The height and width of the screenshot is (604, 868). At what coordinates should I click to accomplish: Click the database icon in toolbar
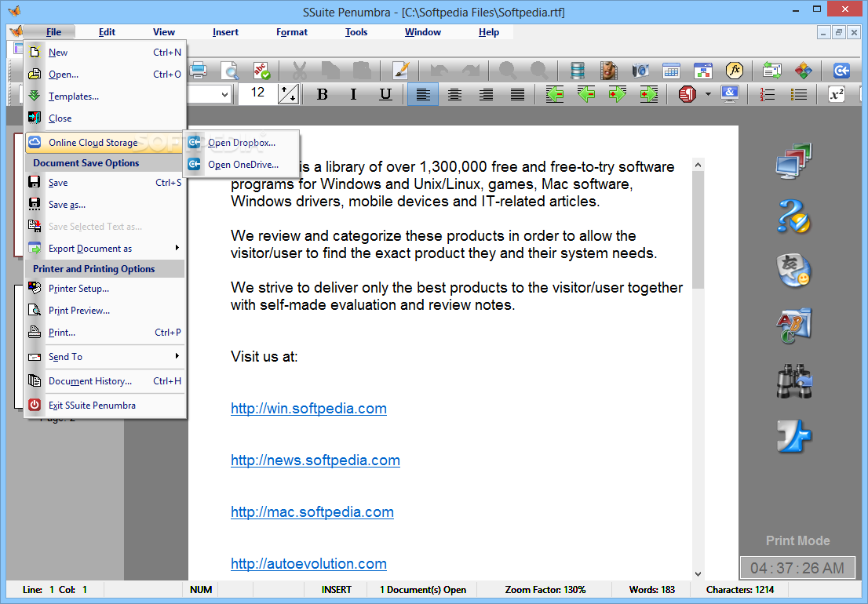pyautogui.click(x=578, y=71)
